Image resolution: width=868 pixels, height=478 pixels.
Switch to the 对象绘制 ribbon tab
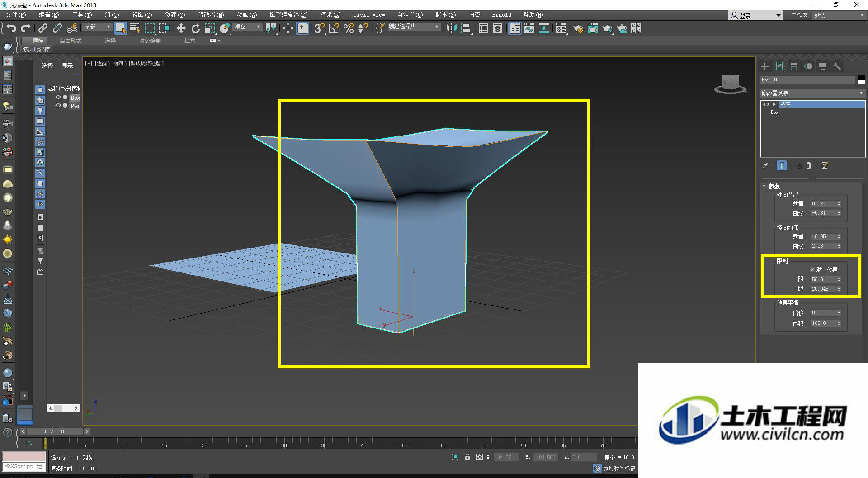150,41
